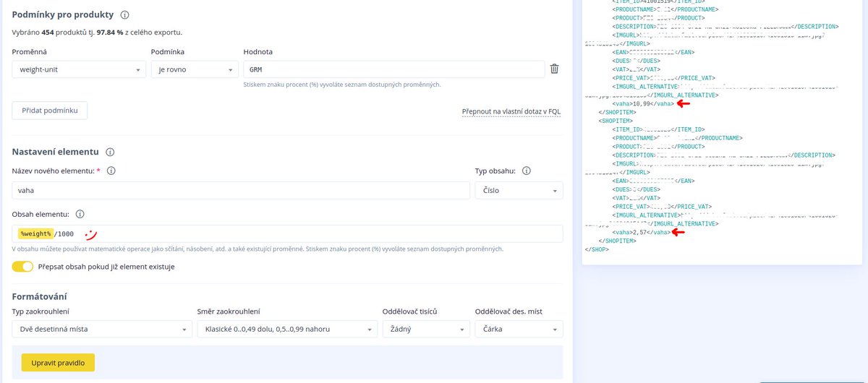Click info icon next to Název nového elementu
This screenshot has height=383, width=868.
pos(111,171)
